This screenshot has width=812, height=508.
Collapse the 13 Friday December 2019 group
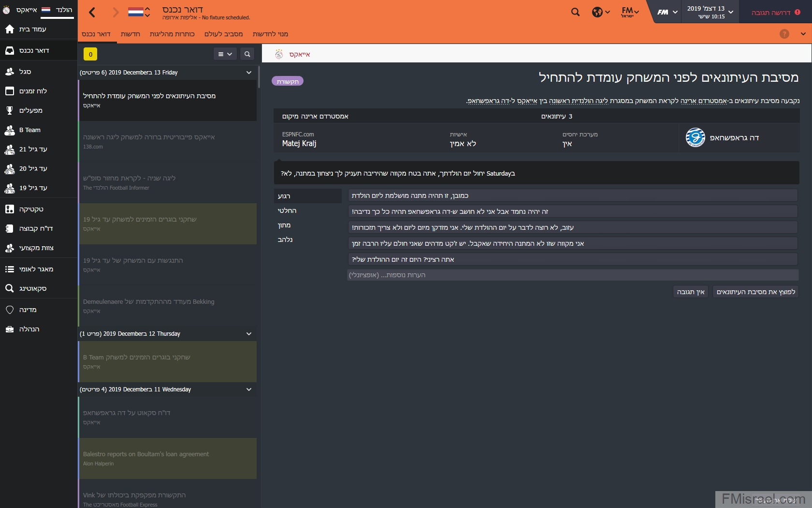click(249, 73)
